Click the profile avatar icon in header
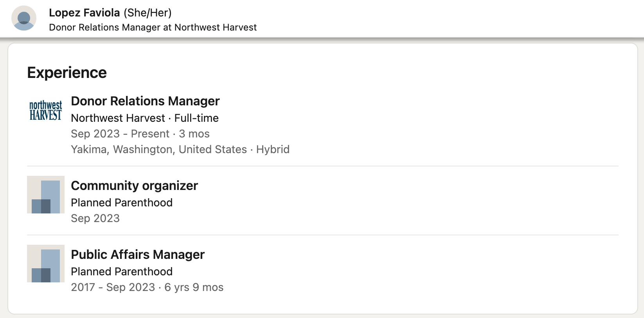Image resolution: width=644 pixels, height=318 pixels. pyautogui.click(x=24, y=18)
